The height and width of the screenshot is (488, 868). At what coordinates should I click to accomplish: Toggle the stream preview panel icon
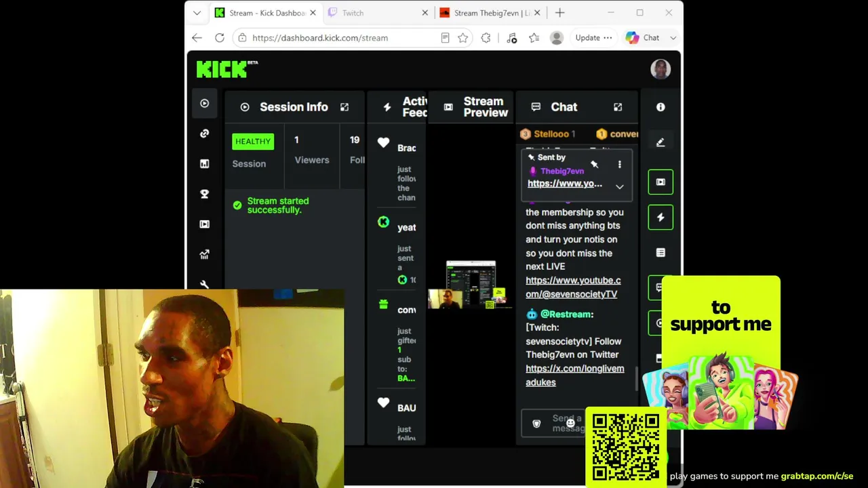click(x=660, y=182)
